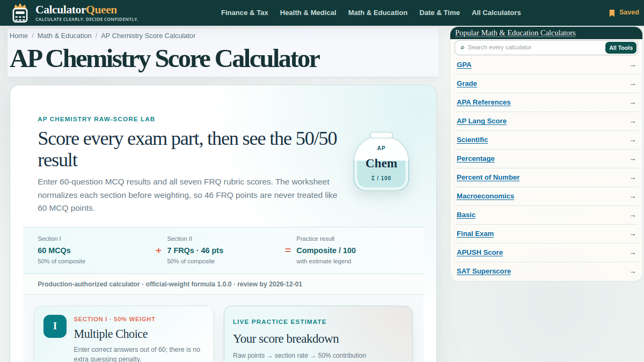Go to the Home breadcrumb
Image resolution: width=644 pixels, height=362 pixels.
[19, 36]
